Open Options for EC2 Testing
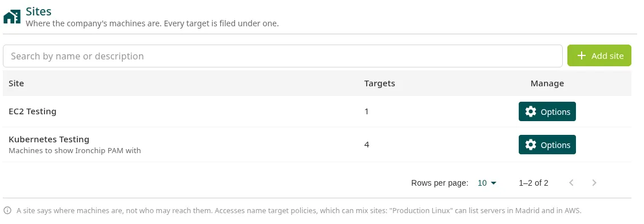The width and height of the screenshot is (644, 224). (x=547, y=111)
